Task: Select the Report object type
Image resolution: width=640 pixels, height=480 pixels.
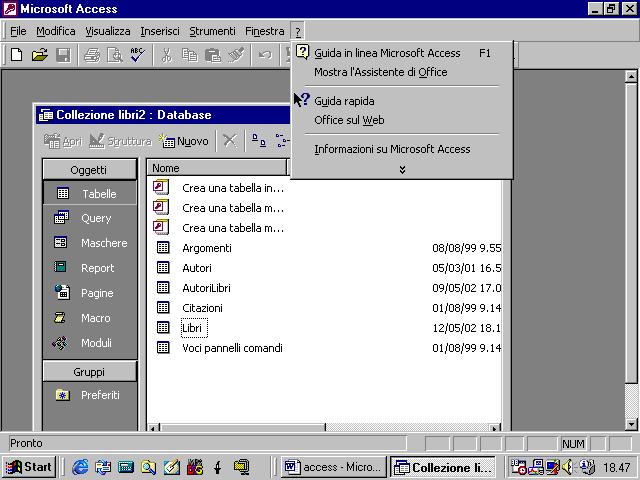Action: (x=90, y=268)
